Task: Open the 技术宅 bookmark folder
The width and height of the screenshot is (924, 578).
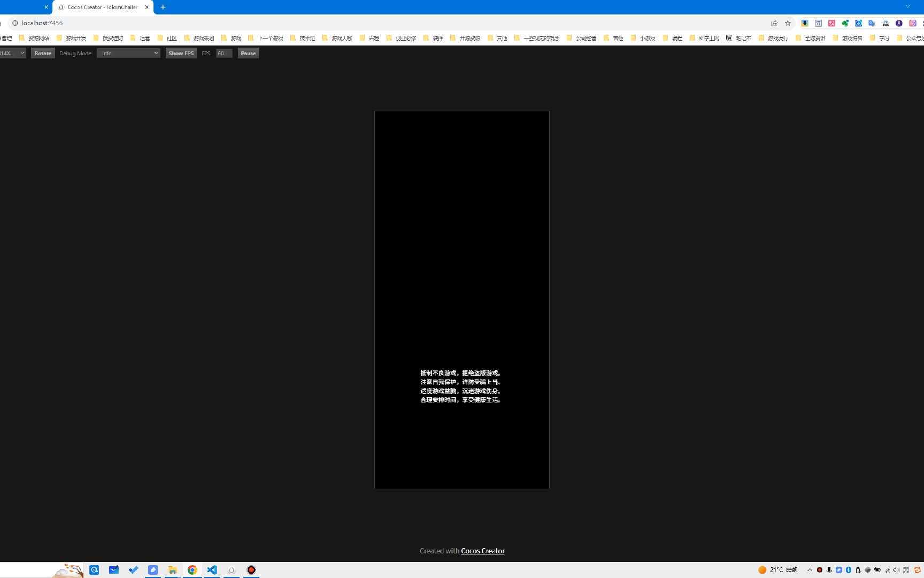Action: [303, 38]
